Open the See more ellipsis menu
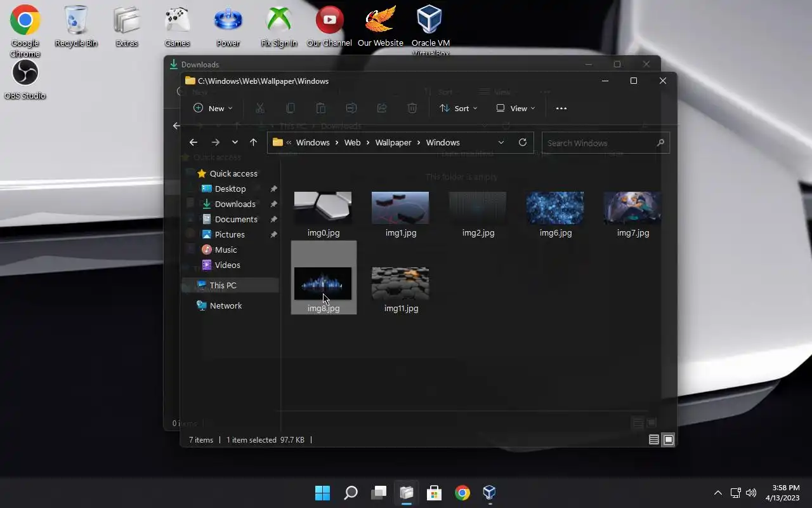Screen dimensions: 812x508 tap(561, 109)
